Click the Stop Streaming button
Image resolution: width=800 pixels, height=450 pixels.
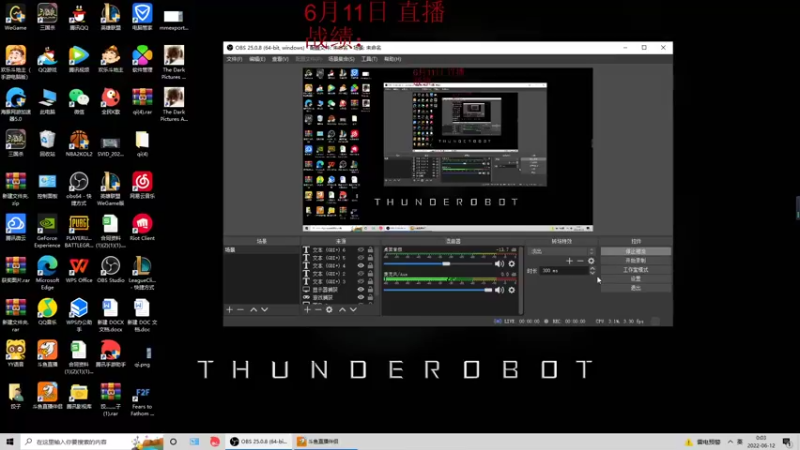[x=636, y=252]
